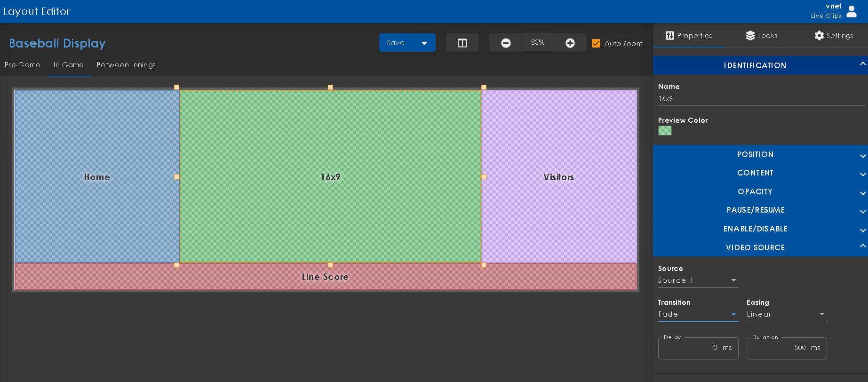The image size is (868, 382).
Task: Click the bottom-right corner handle of 16x9
Action: tap(484, 265)
